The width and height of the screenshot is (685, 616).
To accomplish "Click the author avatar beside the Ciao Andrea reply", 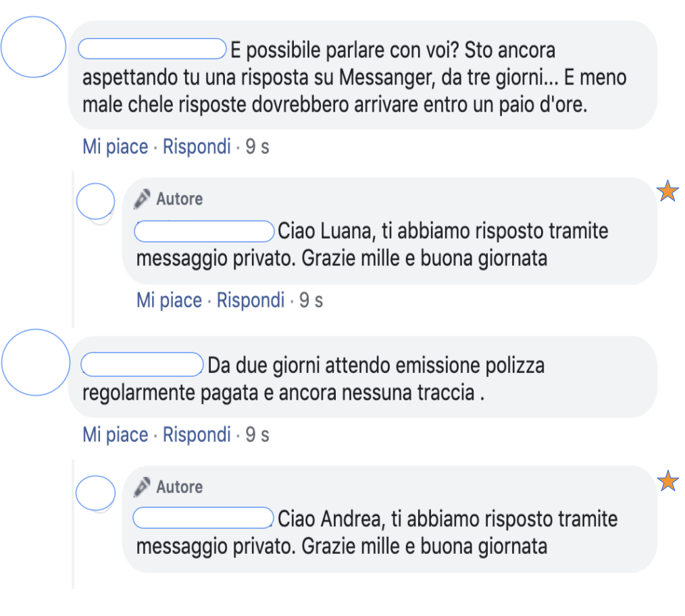I will [x=96, y=492].
